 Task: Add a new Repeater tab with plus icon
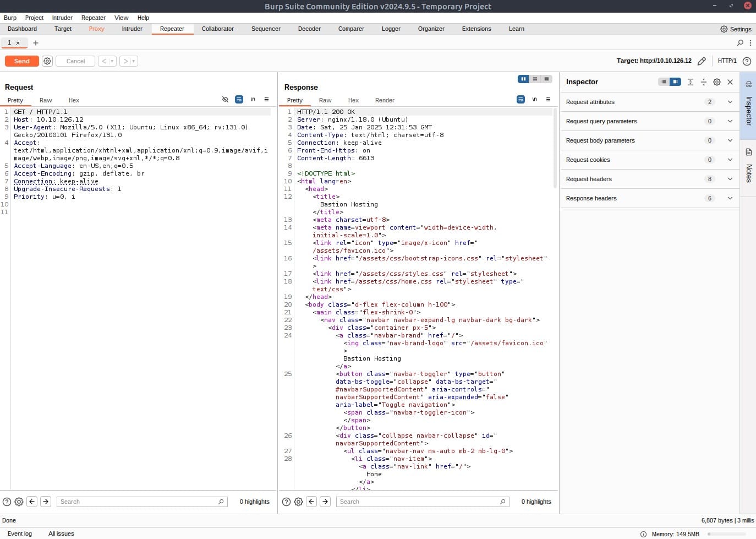tap(36, 43)
